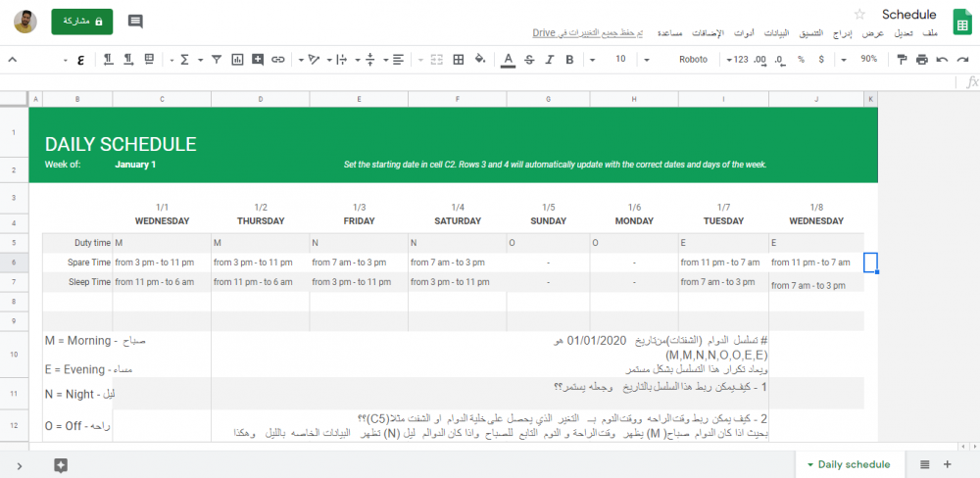Click the decrease decimal places icon
The image size is (980, 478).
pos(779,60)
